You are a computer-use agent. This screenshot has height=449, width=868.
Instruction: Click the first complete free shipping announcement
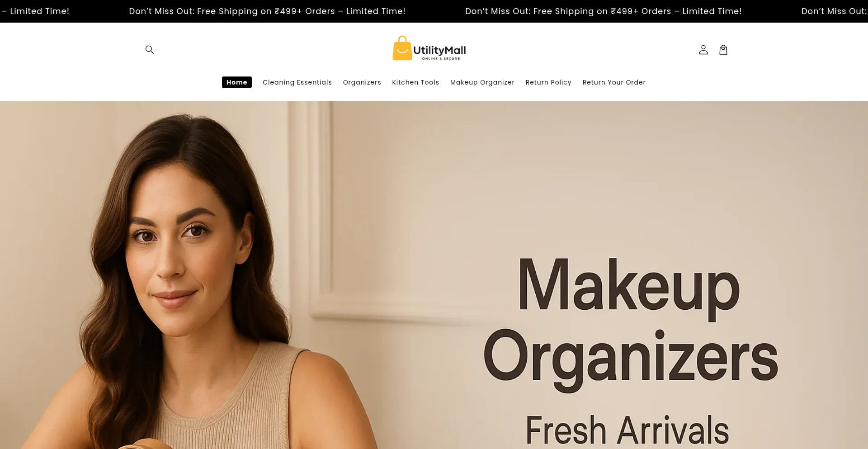(x=267, y=11)
